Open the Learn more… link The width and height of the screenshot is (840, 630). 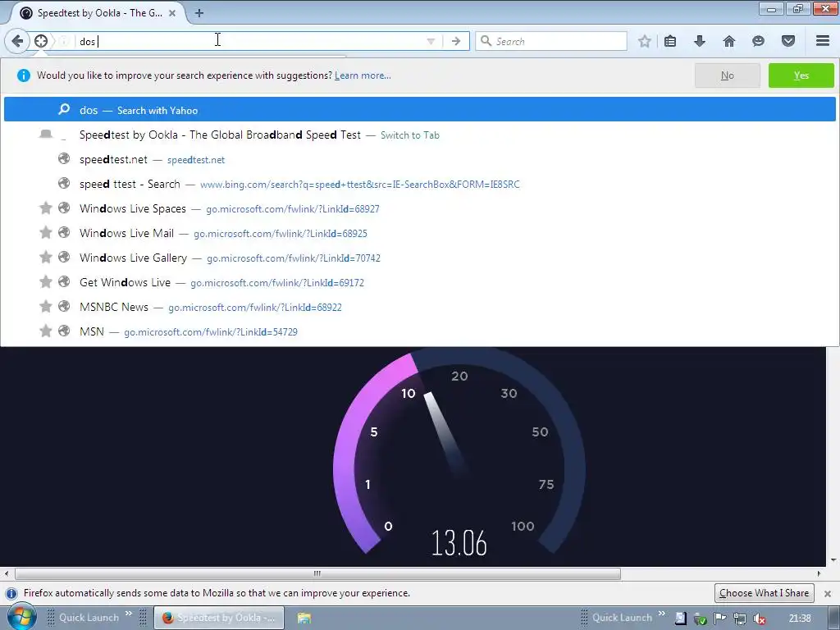click(363, 75)
